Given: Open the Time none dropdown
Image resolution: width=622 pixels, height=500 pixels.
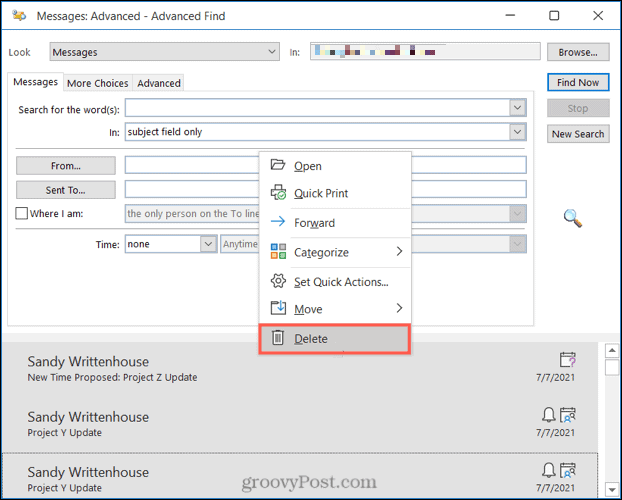Looking at the screenshot, I should [208, 244].
